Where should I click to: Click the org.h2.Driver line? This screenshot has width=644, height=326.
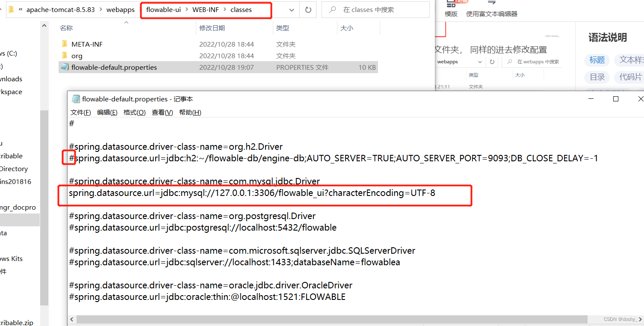(x=176, y=147)
